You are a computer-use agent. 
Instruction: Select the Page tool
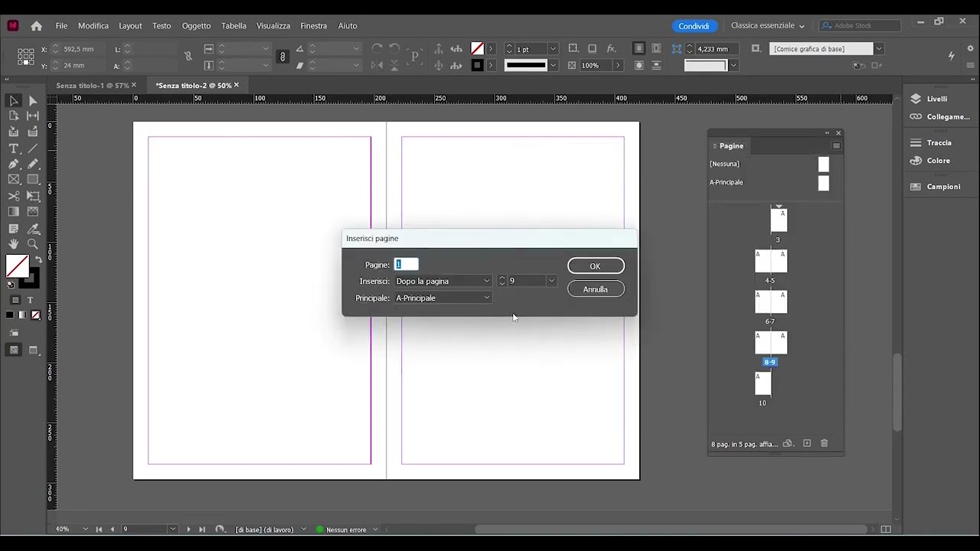(14, 116)
